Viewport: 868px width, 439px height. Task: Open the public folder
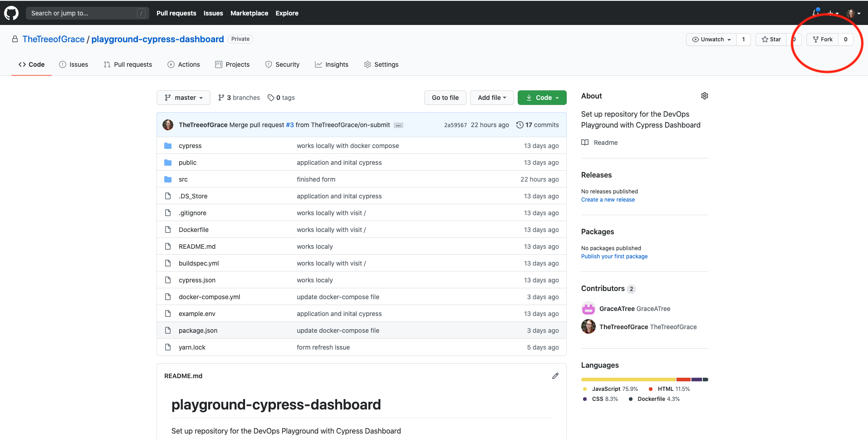187,163
